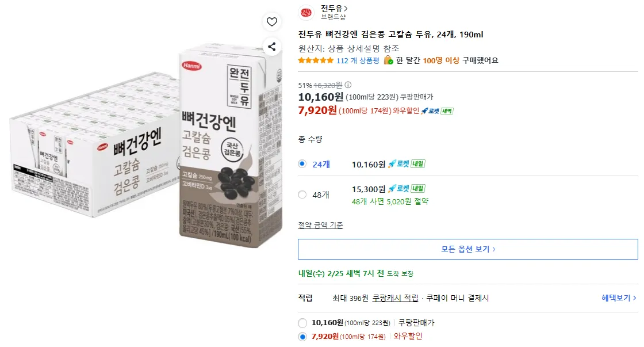The height and width of the screenshot is (347, 644).
Task: Select the 48개 quantity radio button
Action: [302, 195]
